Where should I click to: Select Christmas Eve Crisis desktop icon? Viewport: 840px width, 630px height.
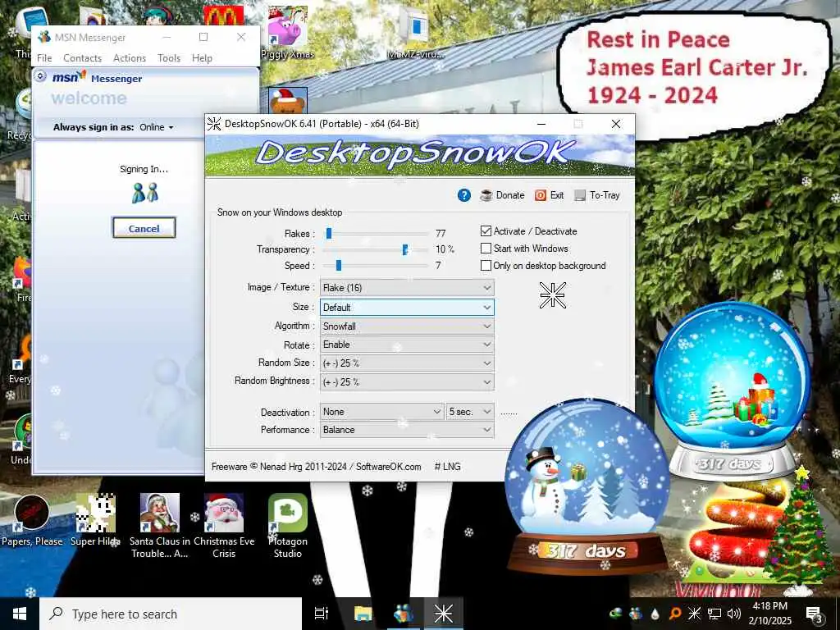pyautogui.click(x=224, y=526)
